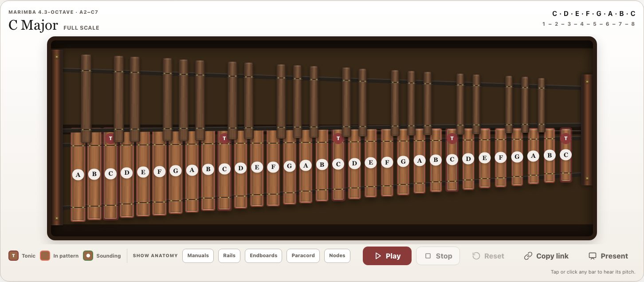Click the Sounding legend swatch

tap(88, 256)
